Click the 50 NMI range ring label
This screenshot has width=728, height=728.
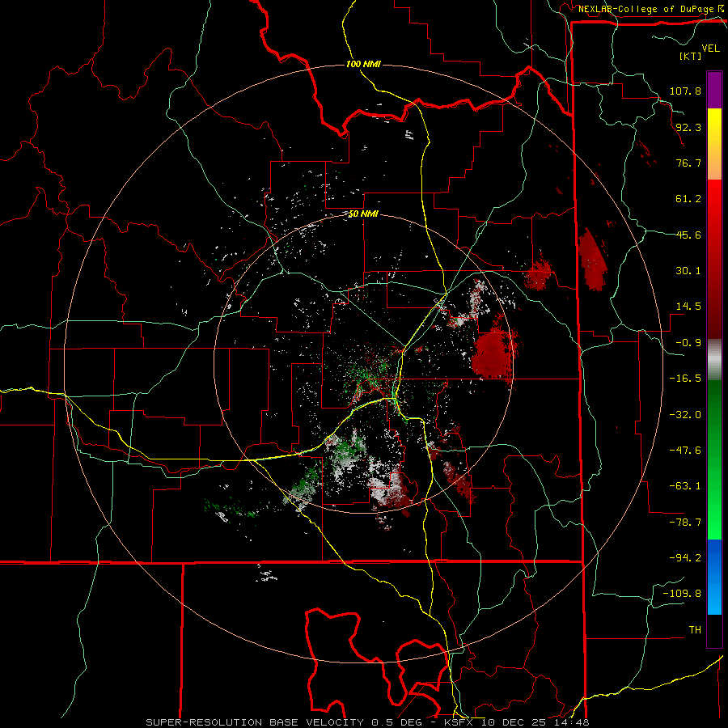363,214
